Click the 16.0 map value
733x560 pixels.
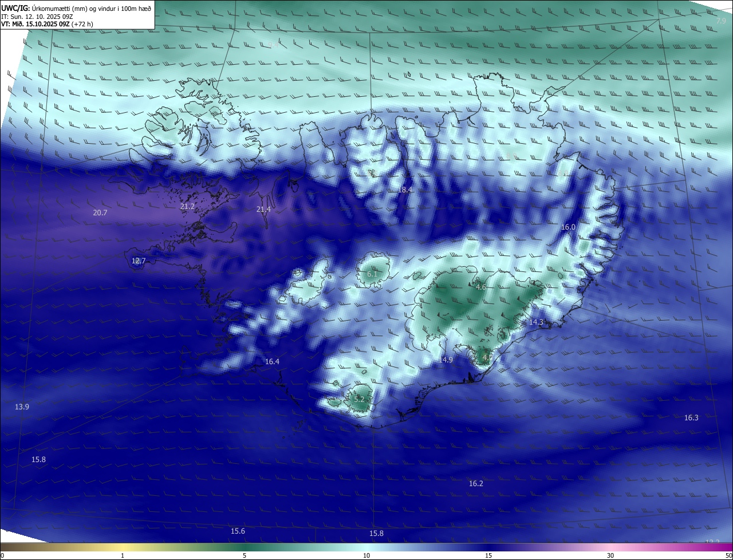[568, 227]
